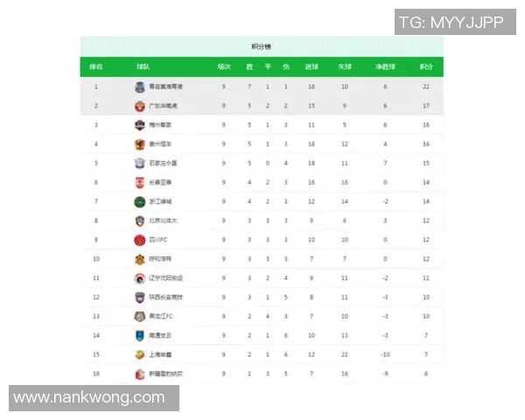Click the 石家庄永昌 team logo
The width and height of the screenshot is (525, 420).
click(x=139, y=163)
